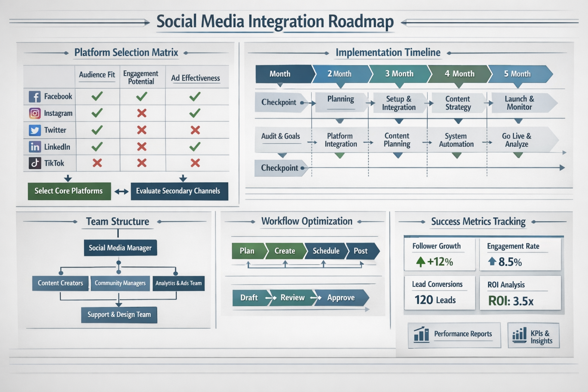Select the Twitter bird icon
This screenshot has height=392, width=588.
tap(35, 130)
